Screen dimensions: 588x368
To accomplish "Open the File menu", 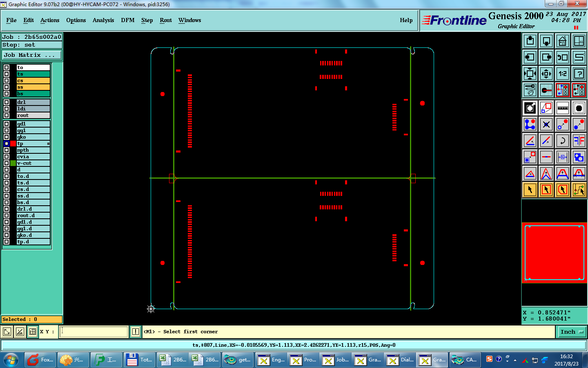I will (11, 20).
